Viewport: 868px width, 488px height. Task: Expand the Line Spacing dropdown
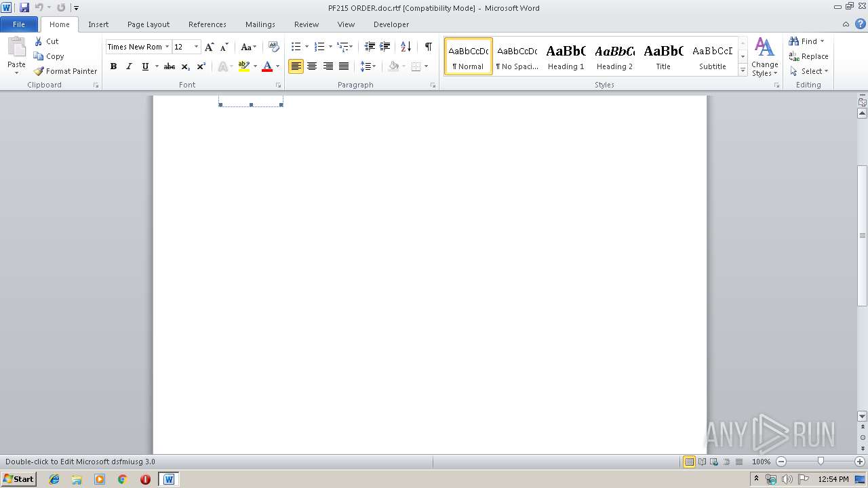tap(368, 66)
